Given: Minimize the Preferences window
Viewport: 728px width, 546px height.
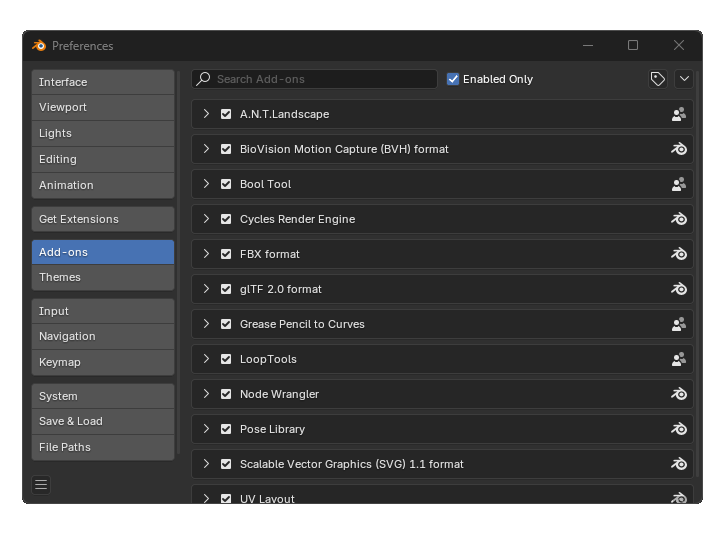Looking at the screenshot, I should (x=588, y=45).
